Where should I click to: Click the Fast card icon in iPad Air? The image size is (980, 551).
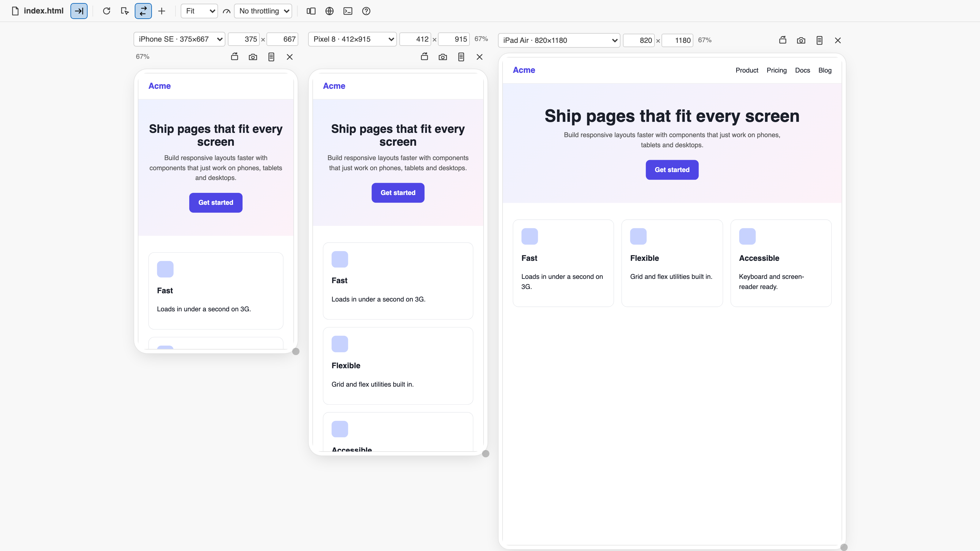(530, 237)
